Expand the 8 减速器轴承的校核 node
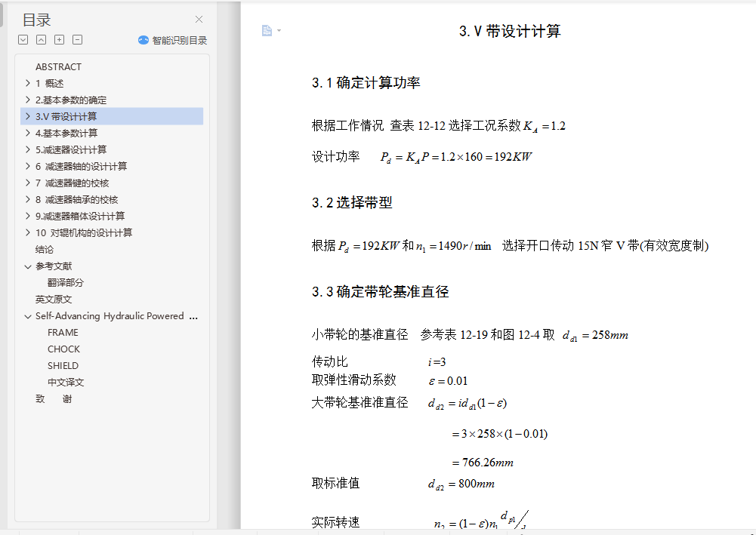756x535 pixels. click(28, 199)
